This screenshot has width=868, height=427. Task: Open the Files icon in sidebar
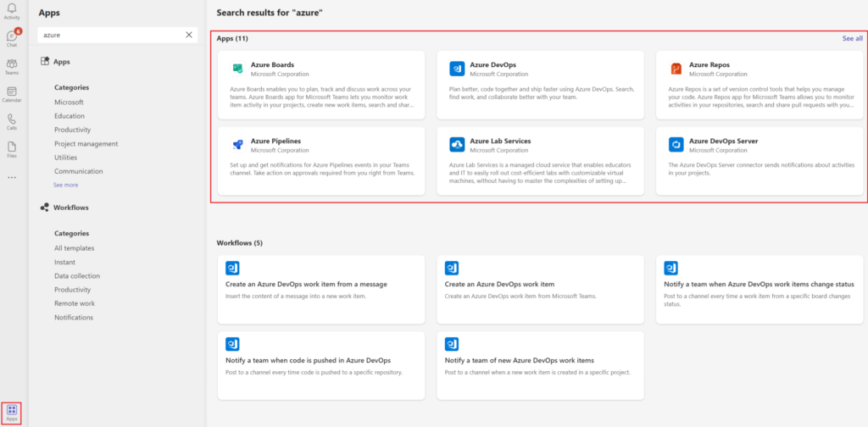pyautogui.click(x=12, y=148)
